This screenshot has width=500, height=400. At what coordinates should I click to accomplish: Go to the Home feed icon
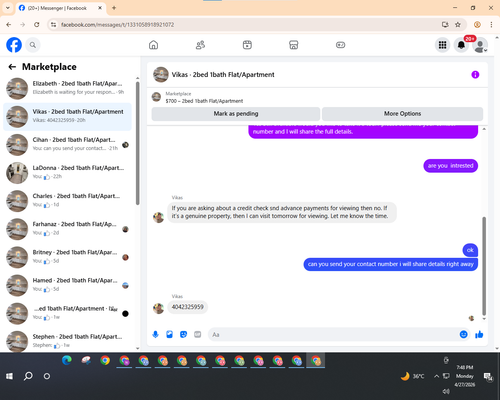click(x=153, y=45)
